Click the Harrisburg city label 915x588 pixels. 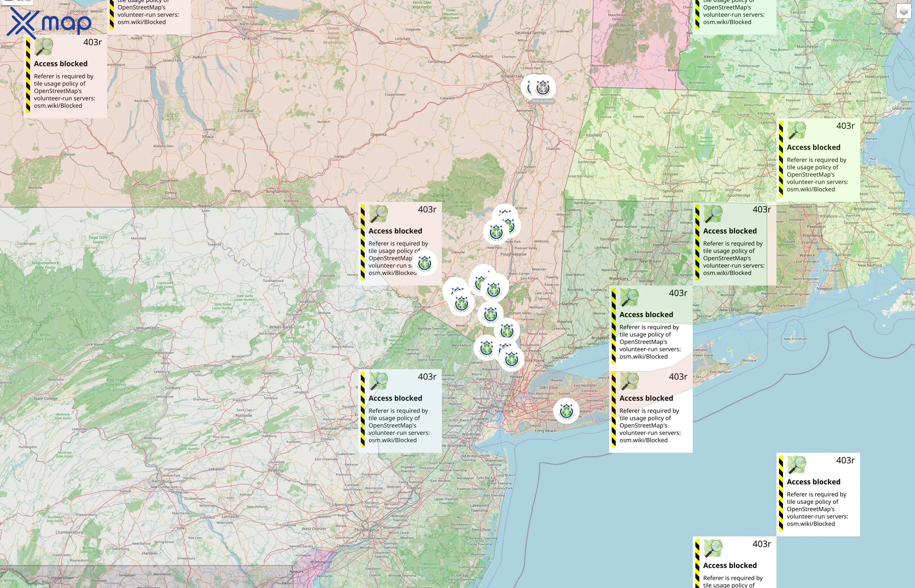[161, 481]
